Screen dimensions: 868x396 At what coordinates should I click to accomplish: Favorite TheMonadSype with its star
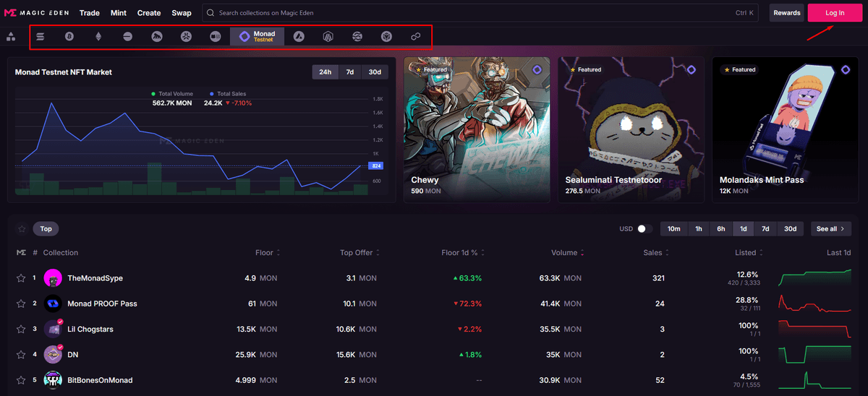pos(21,278)
